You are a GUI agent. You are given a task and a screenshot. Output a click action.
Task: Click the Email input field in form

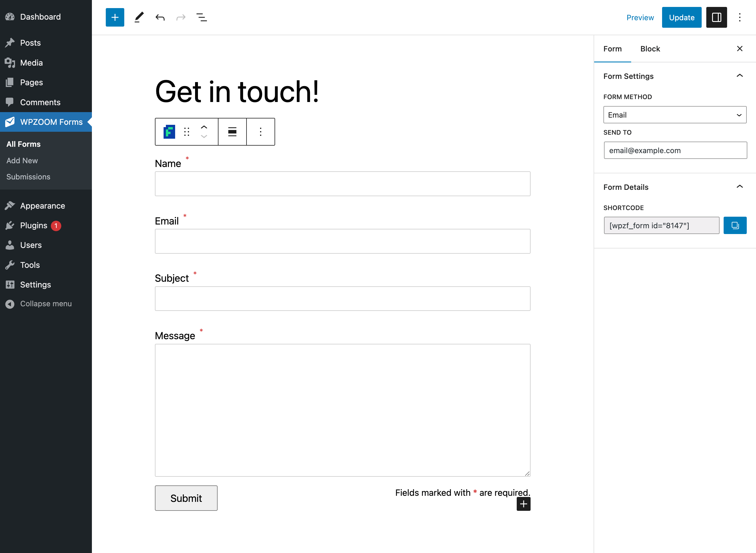click(x=342, y=241)
